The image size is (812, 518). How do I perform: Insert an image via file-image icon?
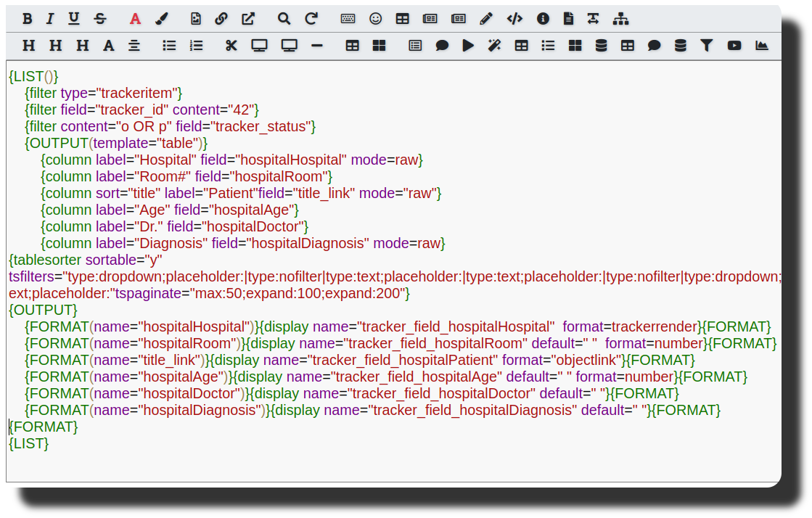tap(196, 19)
